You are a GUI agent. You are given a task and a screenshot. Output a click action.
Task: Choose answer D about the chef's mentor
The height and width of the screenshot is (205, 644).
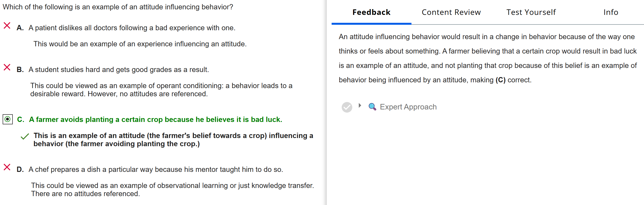pos(156,169)
